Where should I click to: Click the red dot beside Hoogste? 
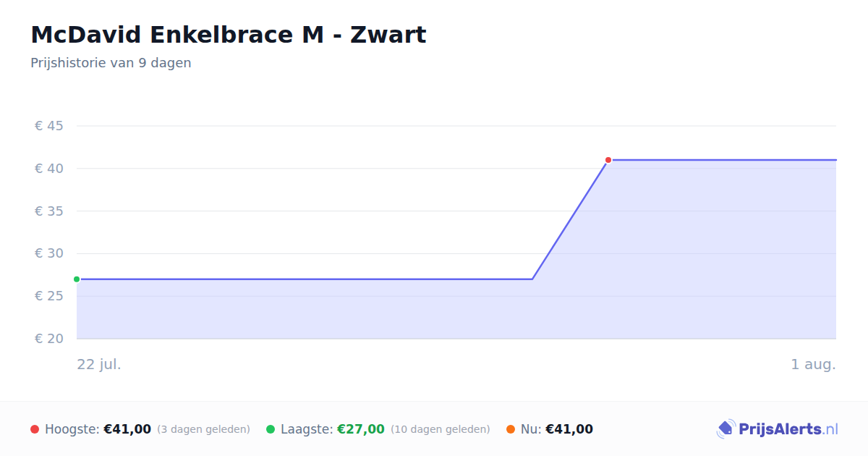coord(35,429)
